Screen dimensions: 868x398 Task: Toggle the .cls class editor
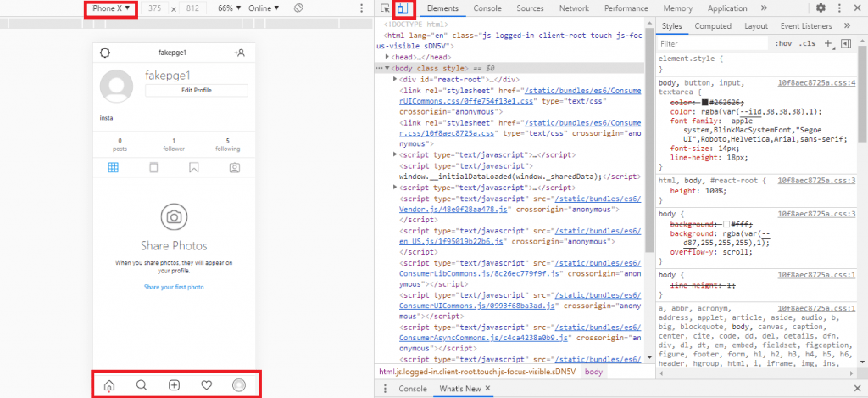pyautogui.click(x=807, y=43)
